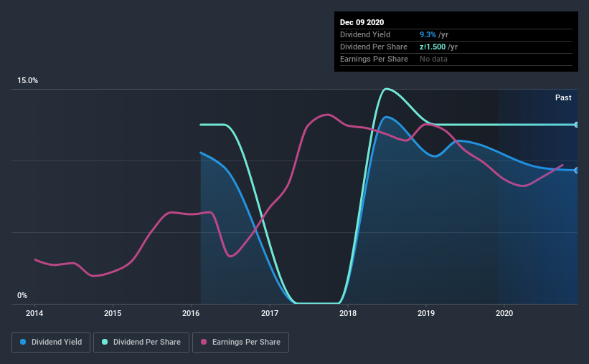Click the zł1.500 dividend per share value
589x364 pixels.
[433, 47]
